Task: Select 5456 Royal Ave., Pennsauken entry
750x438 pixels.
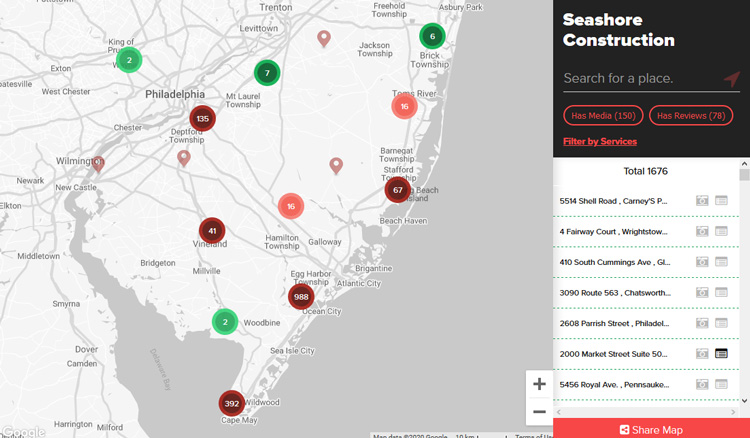Action: click(646, 384)
